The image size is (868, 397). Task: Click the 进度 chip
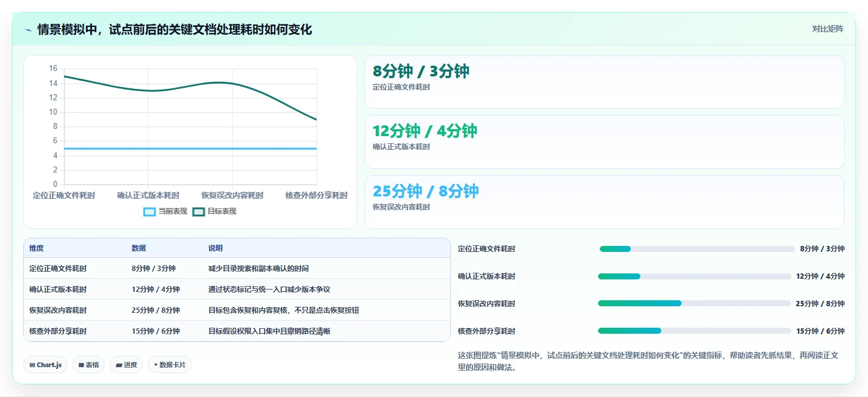point(126,365)
